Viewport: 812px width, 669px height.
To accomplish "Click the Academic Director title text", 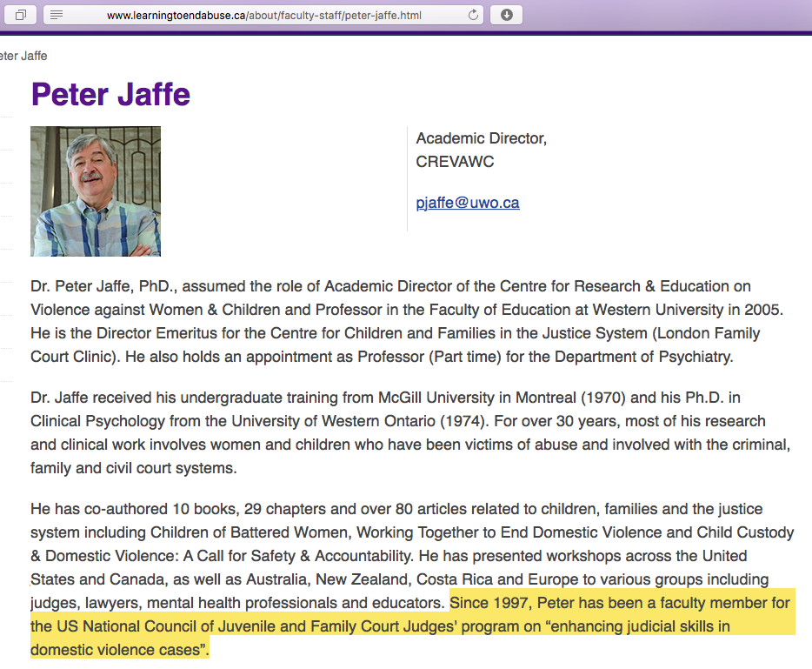I will (482, 138).
